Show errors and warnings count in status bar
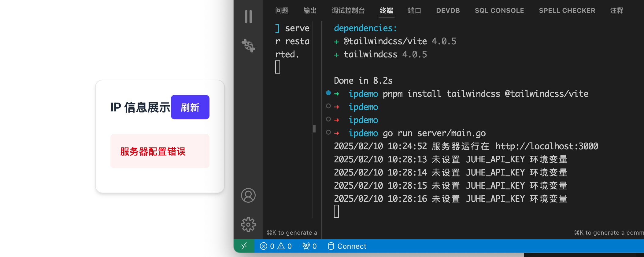The width and height of the screenshot is (644, 257). point(276,246)
